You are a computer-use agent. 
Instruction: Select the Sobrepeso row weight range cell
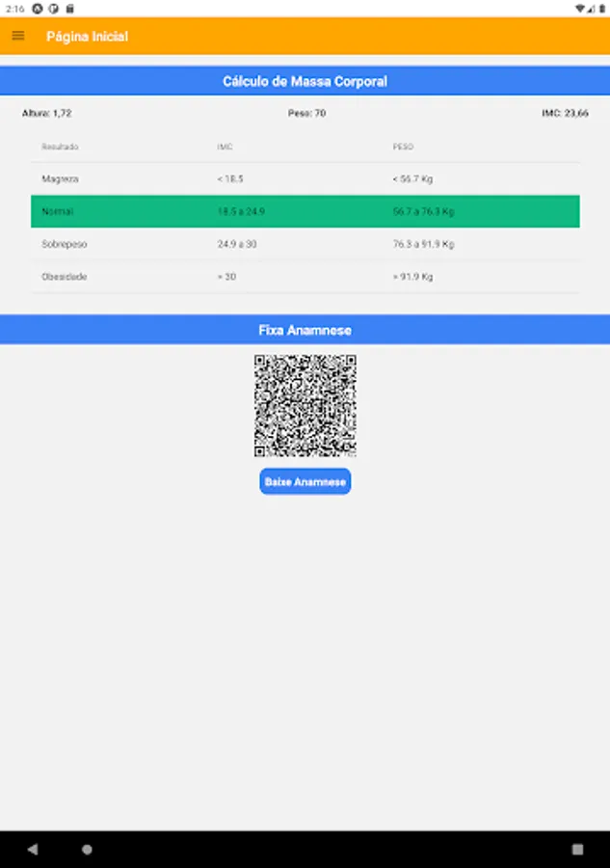[x=424, y=244]
